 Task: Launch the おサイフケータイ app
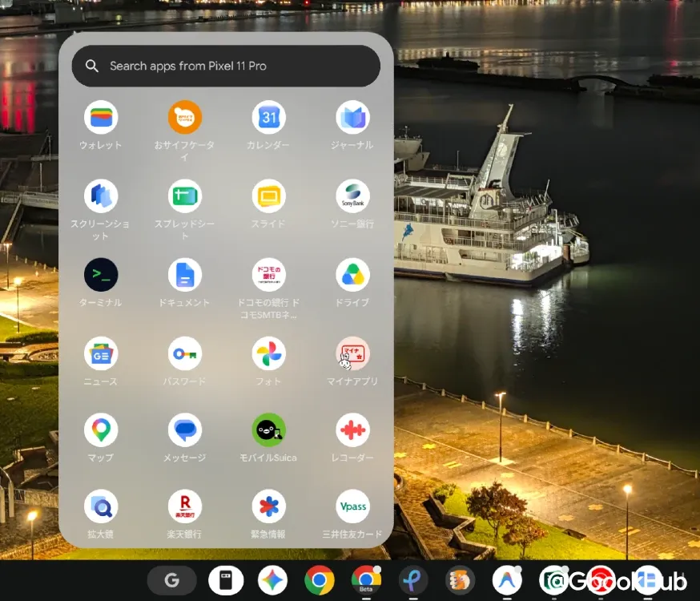click(x=185, y=118)
